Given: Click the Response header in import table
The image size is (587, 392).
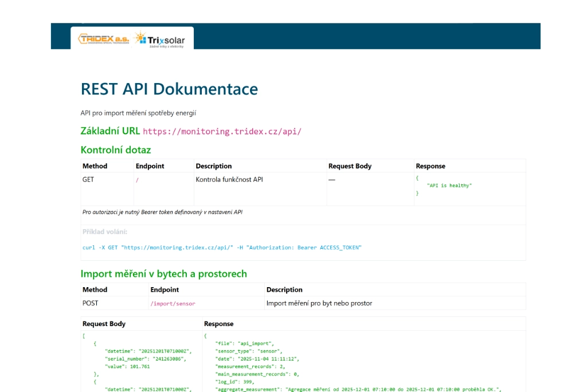Looking at the screenshot, I should [x=218, y=323].
